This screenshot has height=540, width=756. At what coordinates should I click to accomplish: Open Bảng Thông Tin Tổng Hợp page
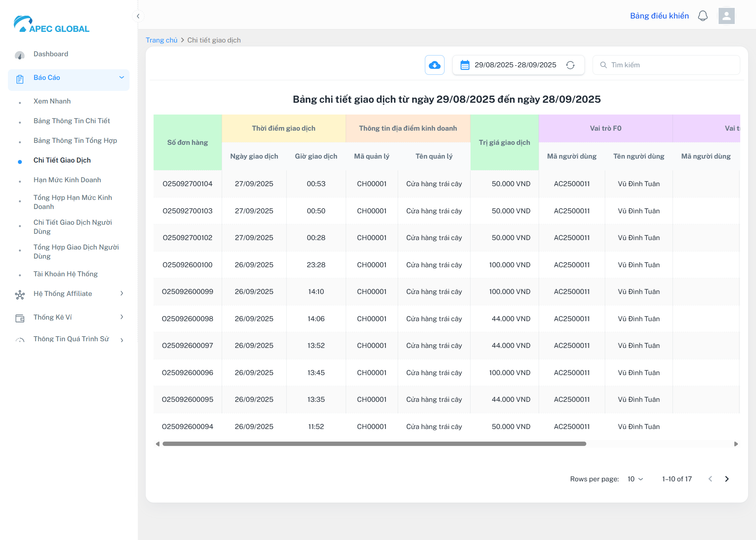[x=75, y=141]
